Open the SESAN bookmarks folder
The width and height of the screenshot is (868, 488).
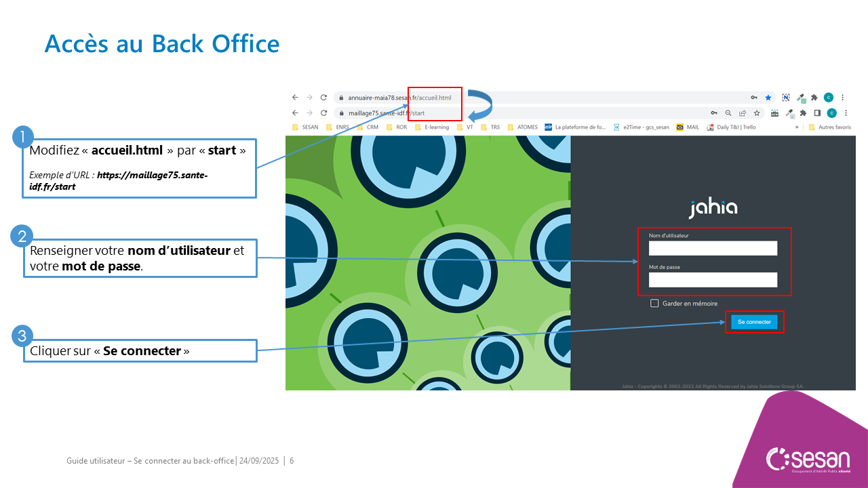pos(305,127)
